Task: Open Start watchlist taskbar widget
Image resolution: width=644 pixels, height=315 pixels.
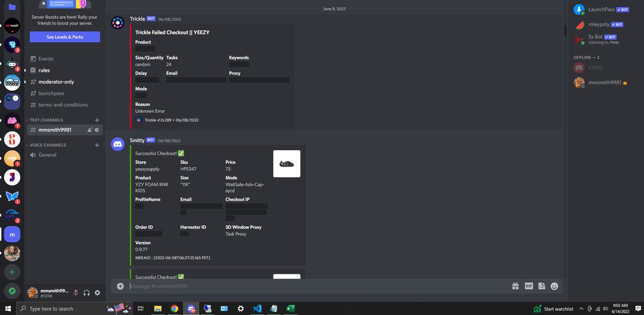Action: pyautogui.click(x=553, y=309)
